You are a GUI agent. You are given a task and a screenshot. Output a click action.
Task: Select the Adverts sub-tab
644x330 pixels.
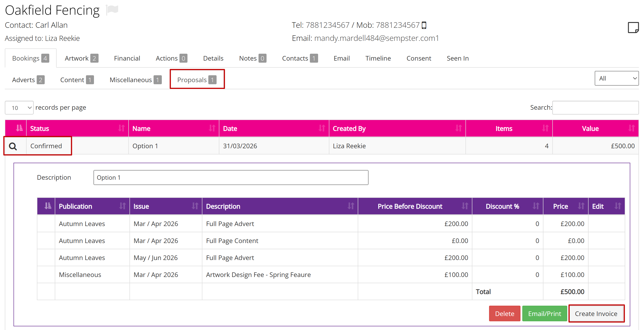coord(28,80)
